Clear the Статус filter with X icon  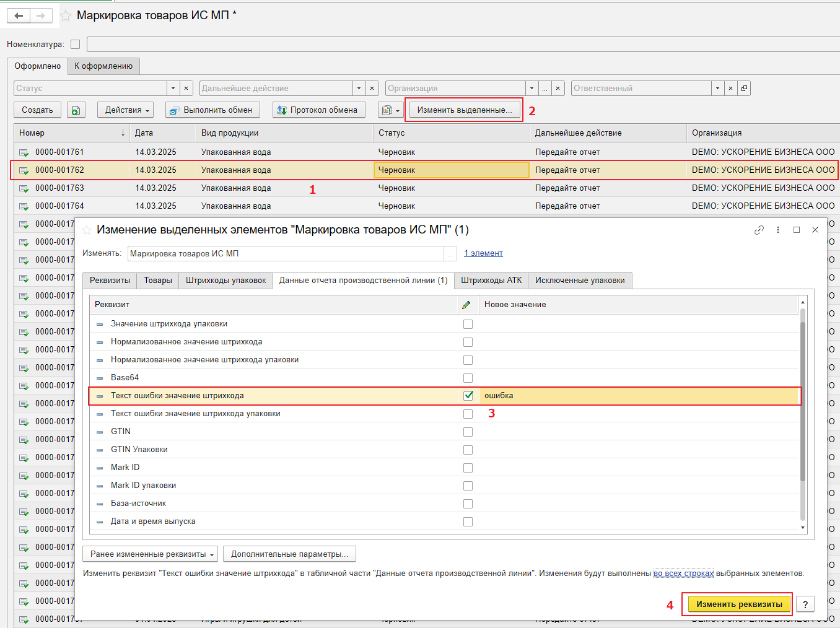pos(186,89)
